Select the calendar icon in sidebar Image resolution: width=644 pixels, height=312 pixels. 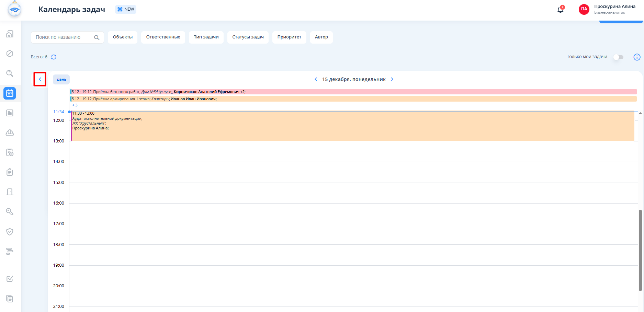tap(10, 93)
